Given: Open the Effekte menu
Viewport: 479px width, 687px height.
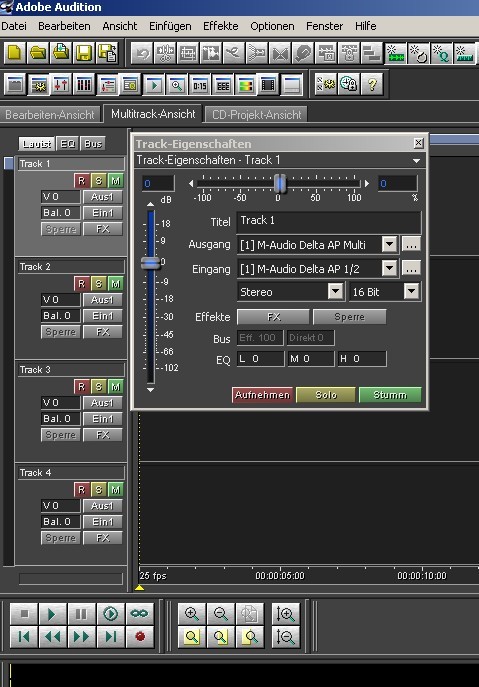Looking at the screenshot, I should pos(220,26).
